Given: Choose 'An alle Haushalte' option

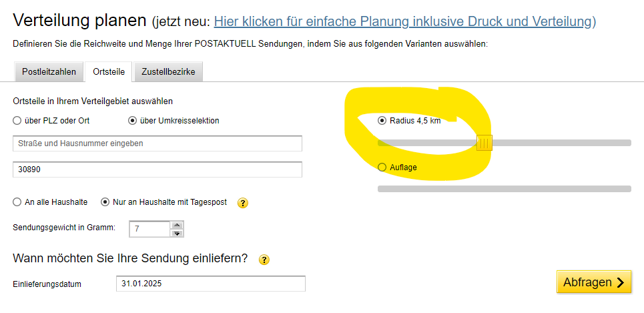Looking at the screenshot, I should tap(17, 202).
